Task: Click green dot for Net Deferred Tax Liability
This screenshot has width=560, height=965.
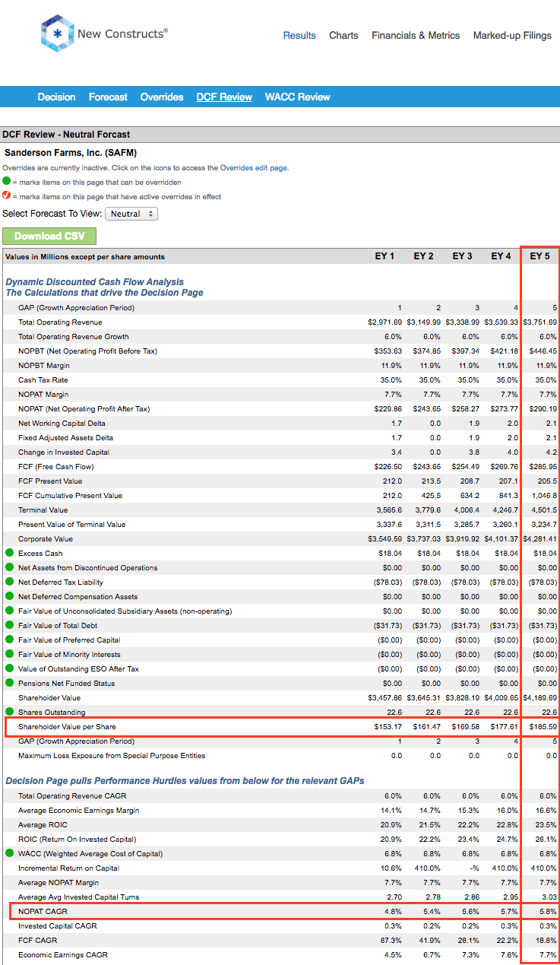Action: tap(10, 582)
